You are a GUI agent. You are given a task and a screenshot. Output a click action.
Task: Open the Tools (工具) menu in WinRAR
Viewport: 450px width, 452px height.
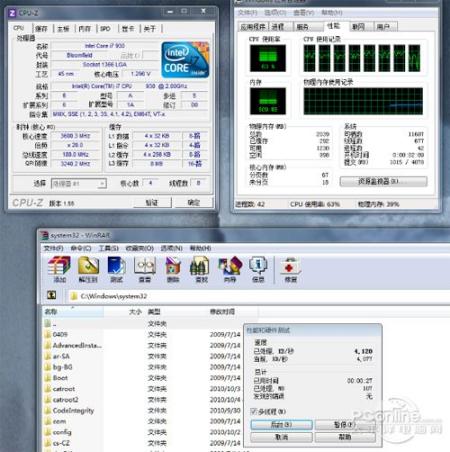tap(109, 248)
